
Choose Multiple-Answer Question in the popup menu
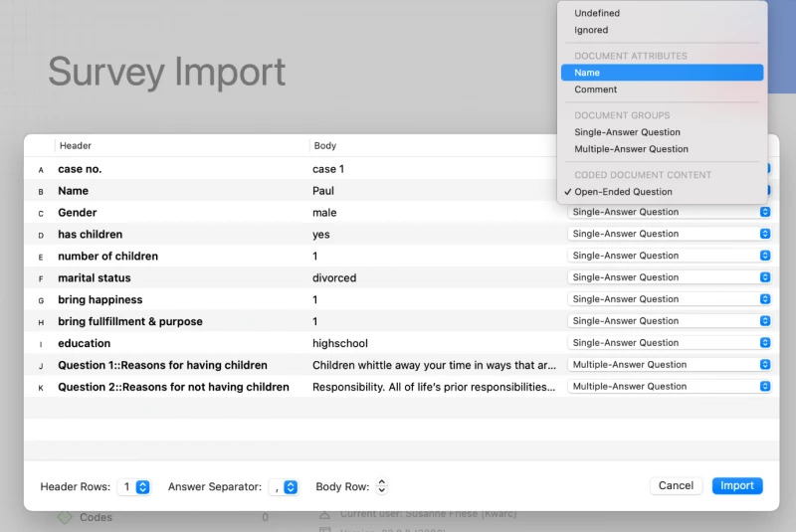tap(631, 149)
